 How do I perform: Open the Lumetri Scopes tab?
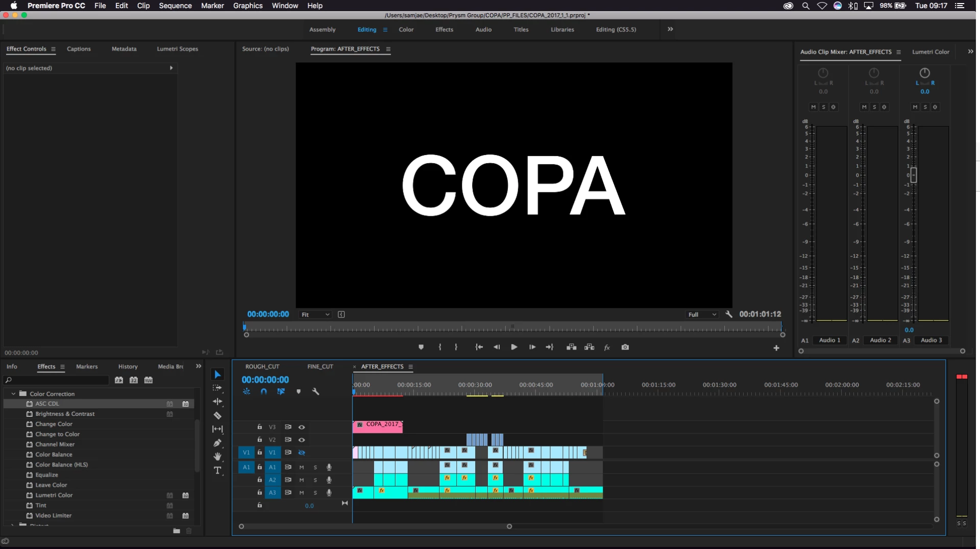pyautogui.click(x=177, y=49)
